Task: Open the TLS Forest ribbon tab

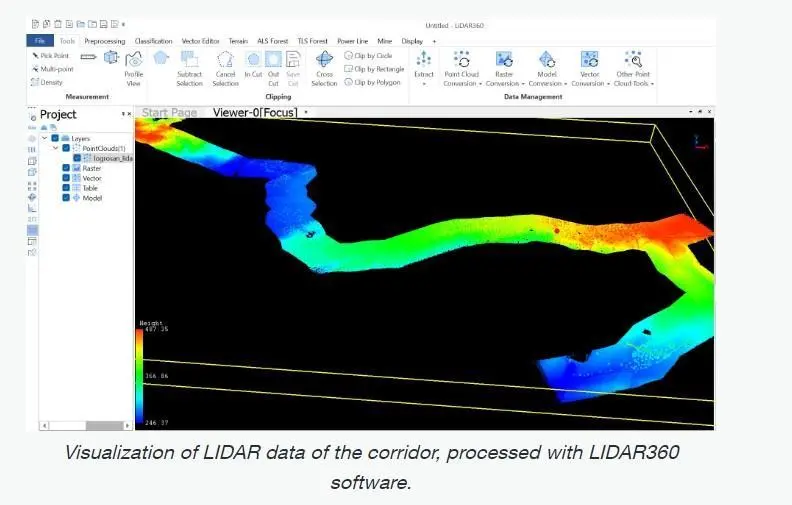Action: pyautogui.click(x=312, y=41)
